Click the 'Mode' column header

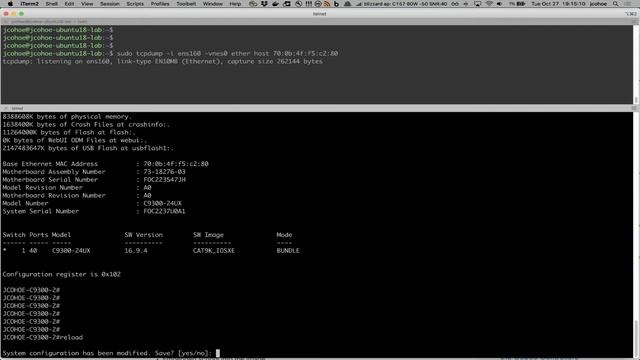[x=284, y=235]
